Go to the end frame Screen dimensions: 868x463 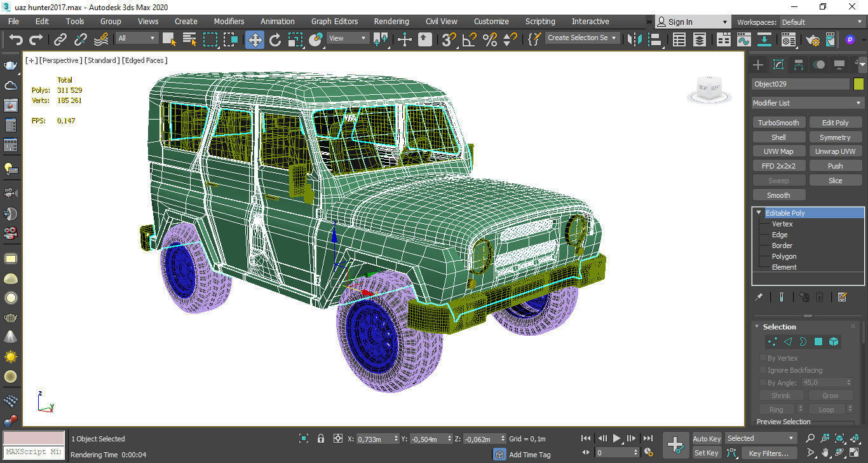click(x=648, y=438)
